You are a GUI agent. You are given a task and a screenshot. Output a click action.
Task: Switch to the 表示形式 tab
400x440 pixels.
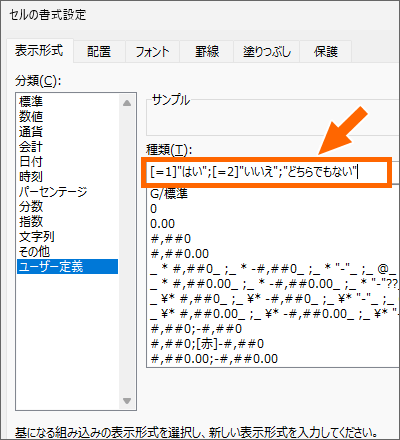pyautogui.click(x=39, y=51)
